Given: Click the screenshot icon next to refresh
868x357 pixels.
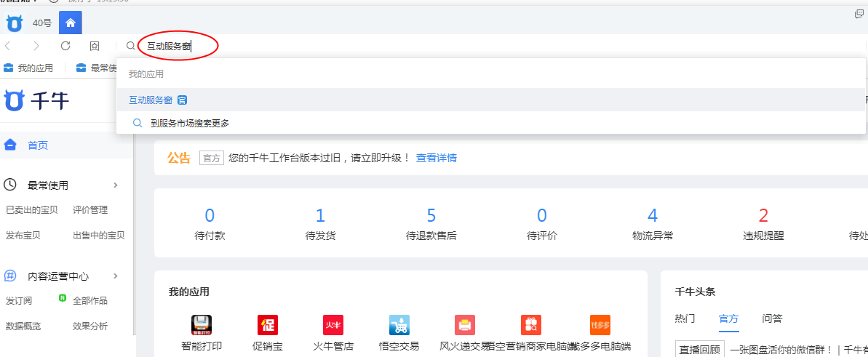Looking at the screenshot, I should (x=94, y=46).
